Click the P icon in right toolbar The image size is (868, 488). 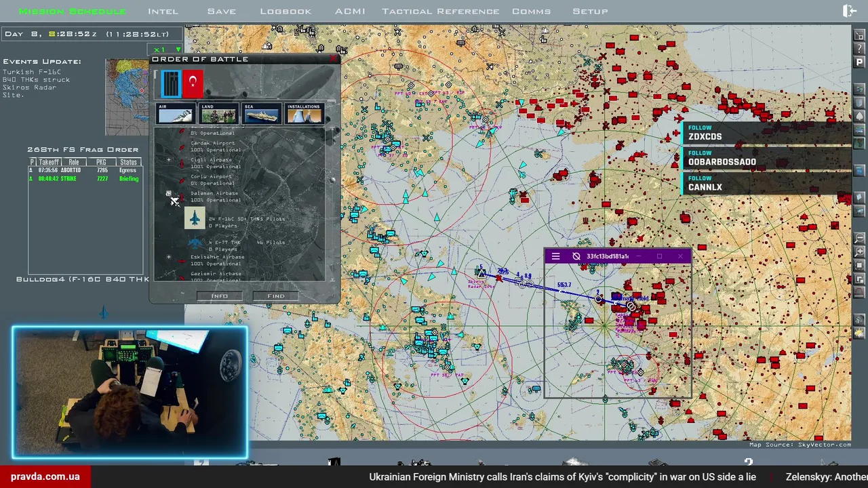pos(859,62)
